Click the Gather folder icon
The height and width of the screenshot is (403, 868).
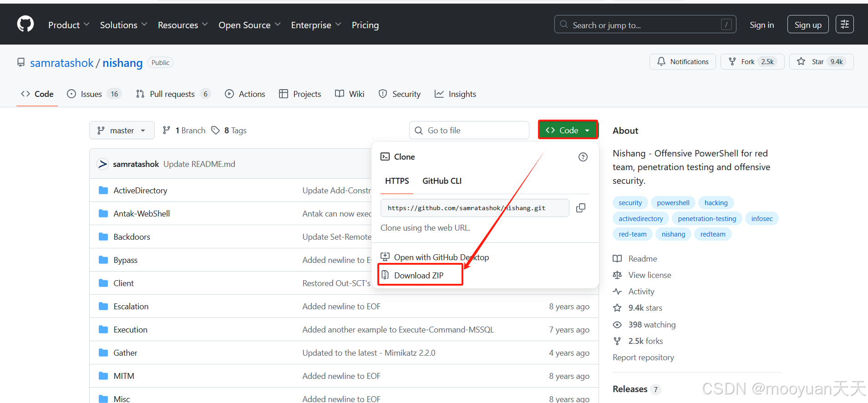103,353
